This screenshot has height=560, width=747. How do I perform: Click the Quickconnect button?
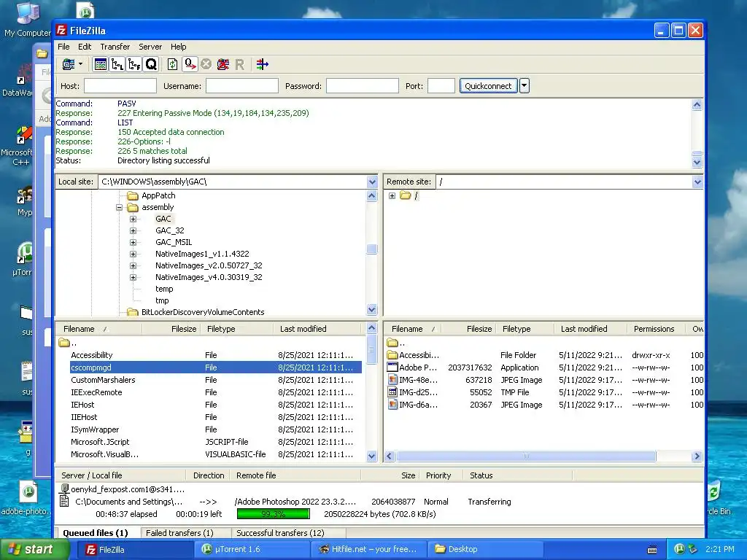point(488,86)
